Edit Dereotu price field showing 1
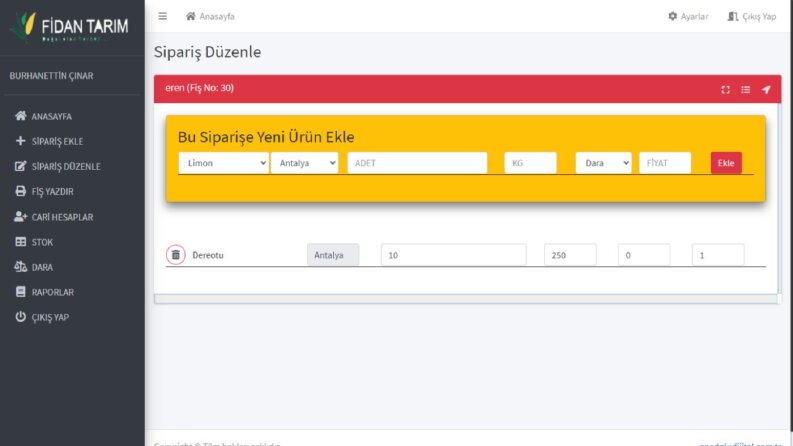Viewport: 793px width, 446px height. point(718,255)
